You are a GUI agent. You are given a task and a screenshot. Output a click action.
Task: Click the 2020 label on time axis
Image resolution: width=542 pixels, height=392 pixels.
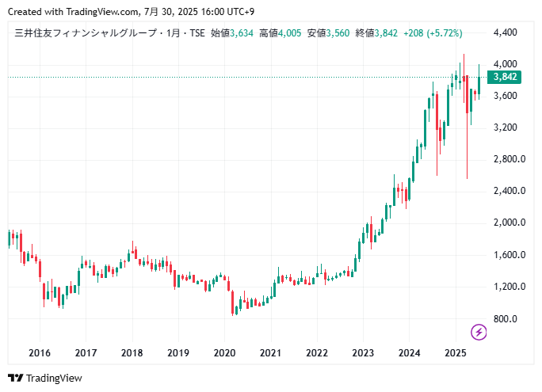point(225,353)
